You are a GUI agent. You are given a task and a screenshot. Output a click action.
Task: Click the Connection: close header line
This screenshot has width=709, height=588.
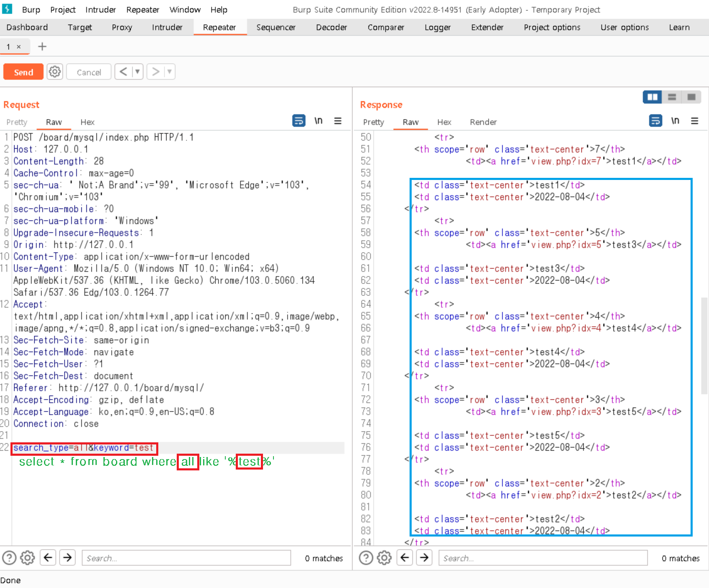56,424
